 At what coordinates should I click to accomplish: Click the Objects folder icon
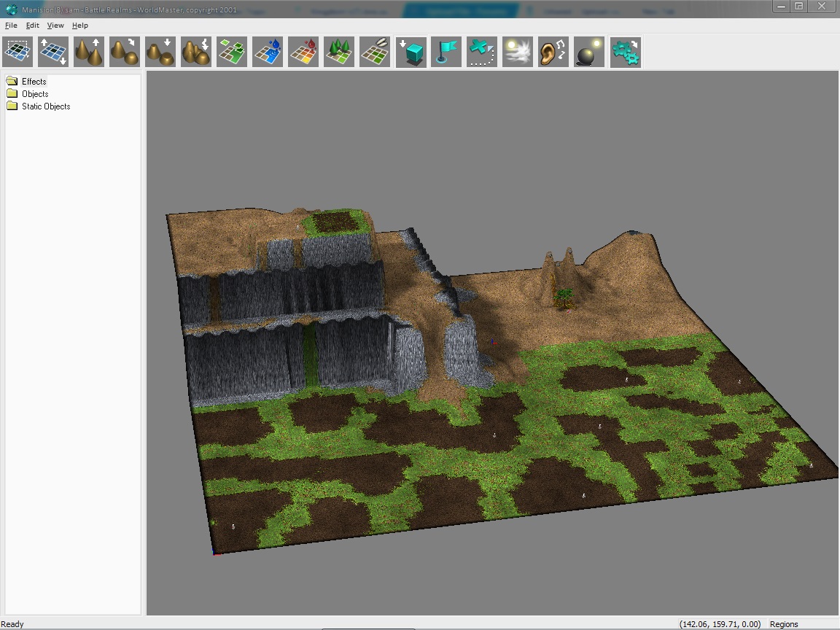pyautogui.click(x=12, y=93)
